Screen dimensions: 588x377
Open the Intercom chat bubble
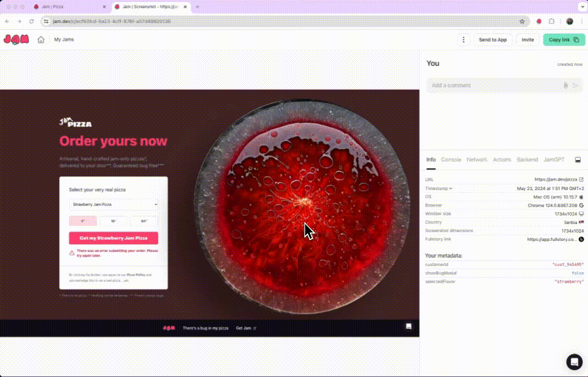pyautogui.click(x=574, y=362)
